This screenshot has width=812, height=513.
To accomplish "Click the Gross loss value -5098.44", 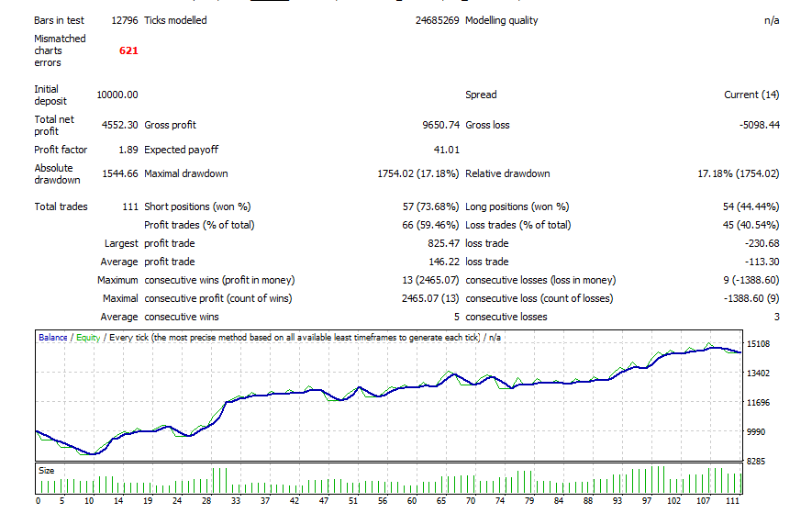I will (757, 125).
